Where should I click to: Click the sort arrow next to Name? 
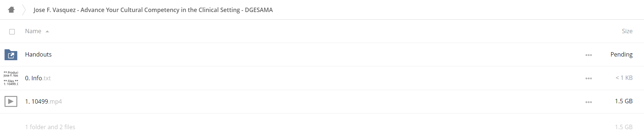coord(47,32)
